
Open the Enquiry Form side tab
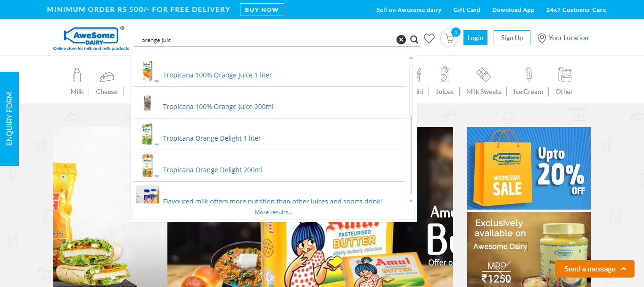click(9, 119)
